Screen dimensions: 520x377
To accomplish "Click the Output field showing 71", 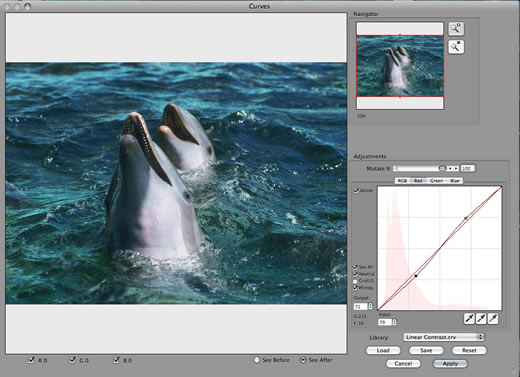I will click(361, 306).
